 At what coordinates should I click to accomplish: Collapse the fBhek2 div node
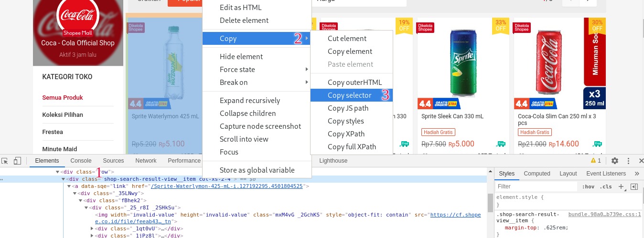click(x=81, y=200)
